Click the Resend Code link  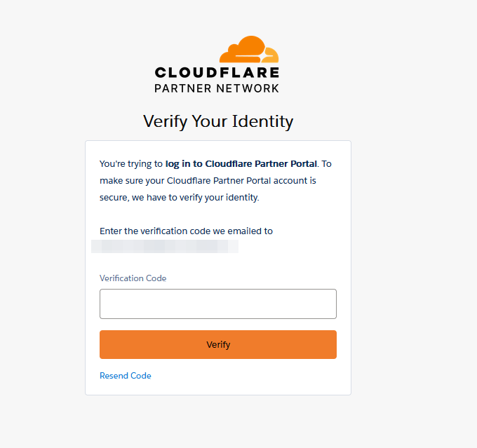[126, 376]
